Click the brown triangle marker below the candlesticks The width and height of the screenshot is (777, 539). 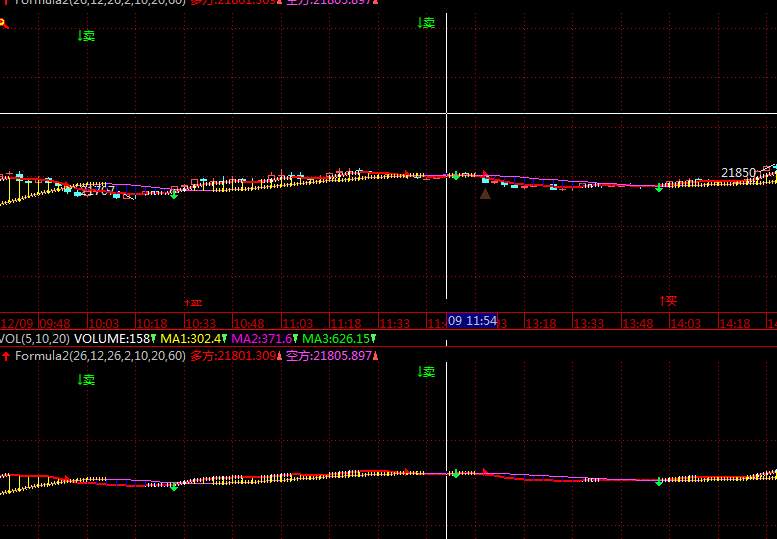[x=485, y=194]
